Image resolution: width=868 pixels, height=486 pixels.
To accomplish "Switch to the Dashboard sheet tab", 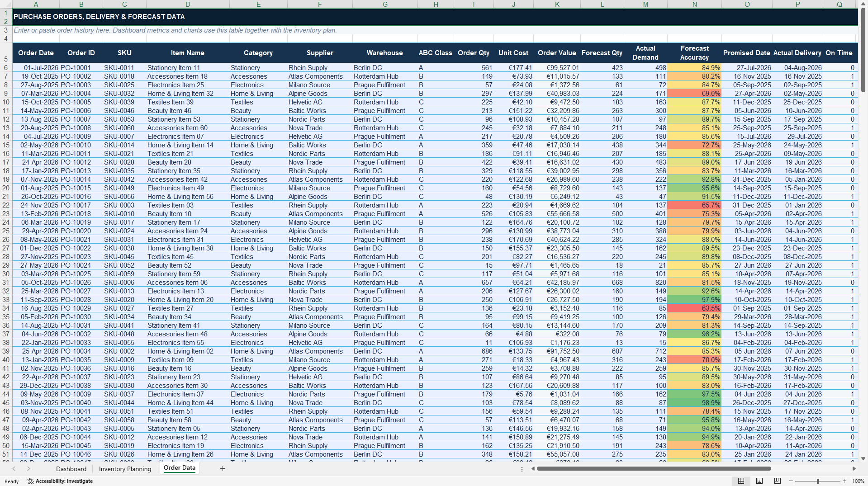I will pyautogui.click(x=71, y=469).
